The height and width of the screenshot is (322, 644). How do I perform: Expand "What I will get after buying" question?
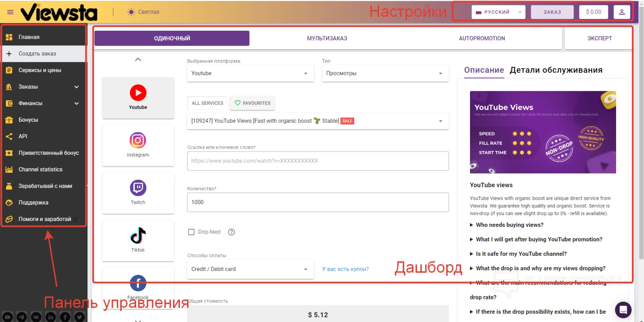point(536,239)
